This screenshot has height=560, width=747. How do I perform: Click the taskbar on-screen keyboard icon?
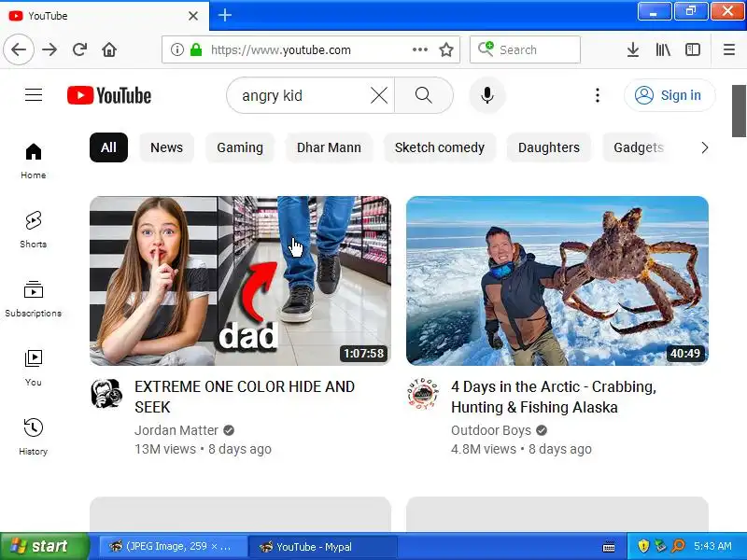point(609,546)
